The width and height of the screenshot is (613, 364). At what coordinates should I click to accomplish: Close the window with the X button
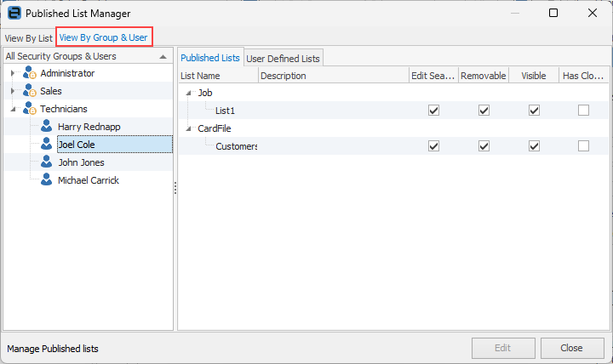[593, 13]
